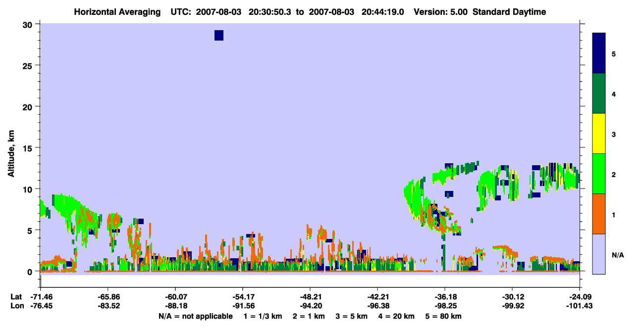The width and height of the screenshot is (644, 330).
Task: Click the legend text '2 = 1 km'
Action: pos(308,316)
